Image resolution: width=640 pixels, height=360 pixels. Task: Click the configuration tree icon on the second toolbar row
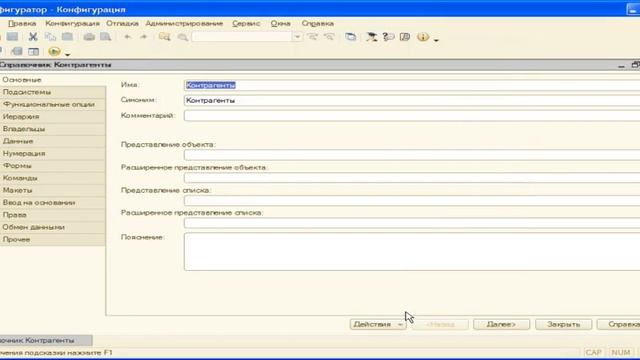[x=17, y=51]
